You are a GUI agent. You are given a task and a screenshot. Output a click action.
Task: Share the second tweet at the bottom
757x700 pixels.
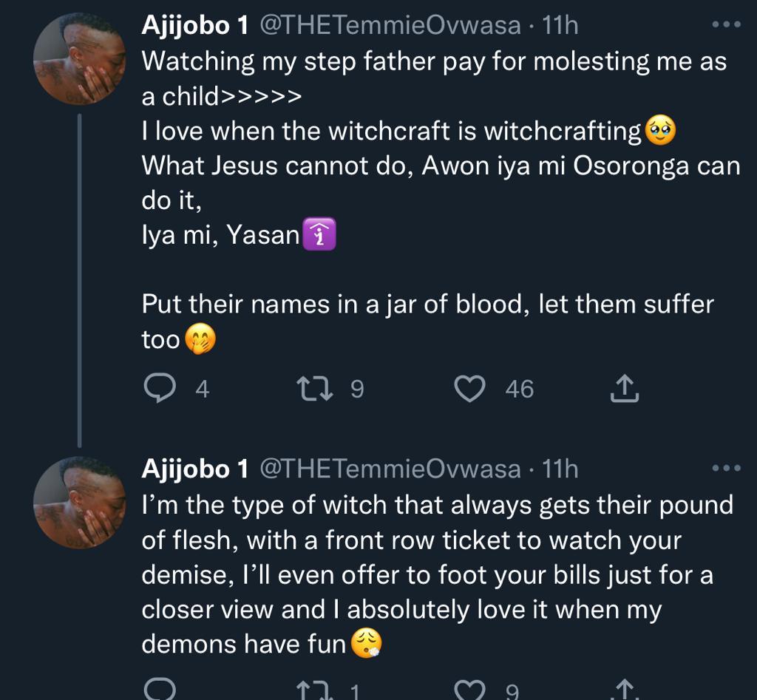(x=624, y=691)
